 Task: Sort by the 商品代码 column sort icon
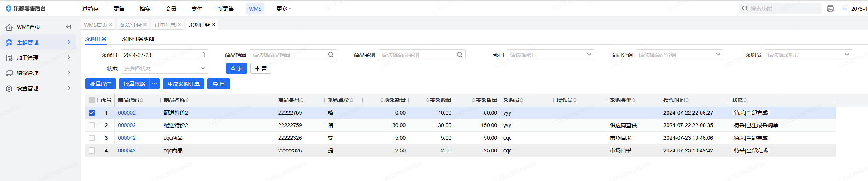point(142,100)
